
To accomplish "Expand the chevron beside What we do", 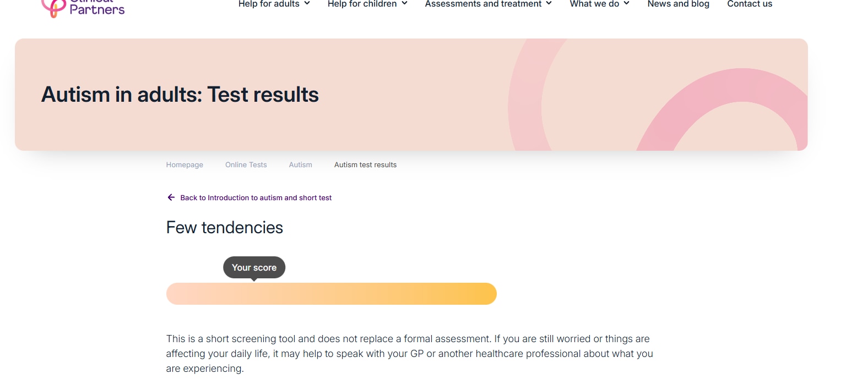I will tap(627, 3).
